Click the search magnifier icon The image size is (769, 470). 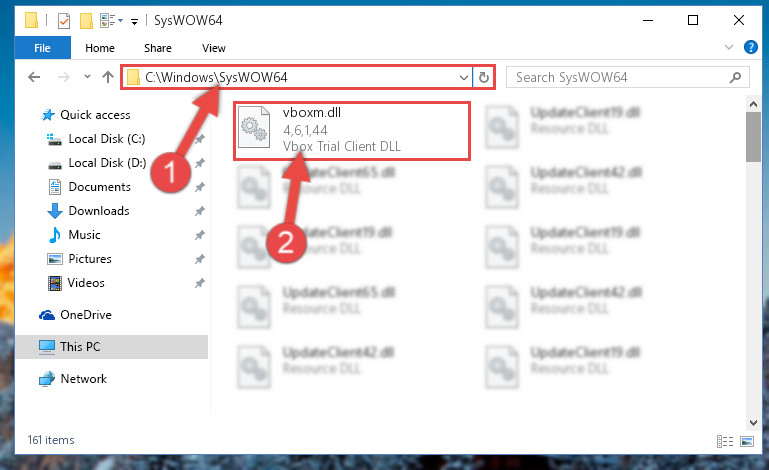735,78
